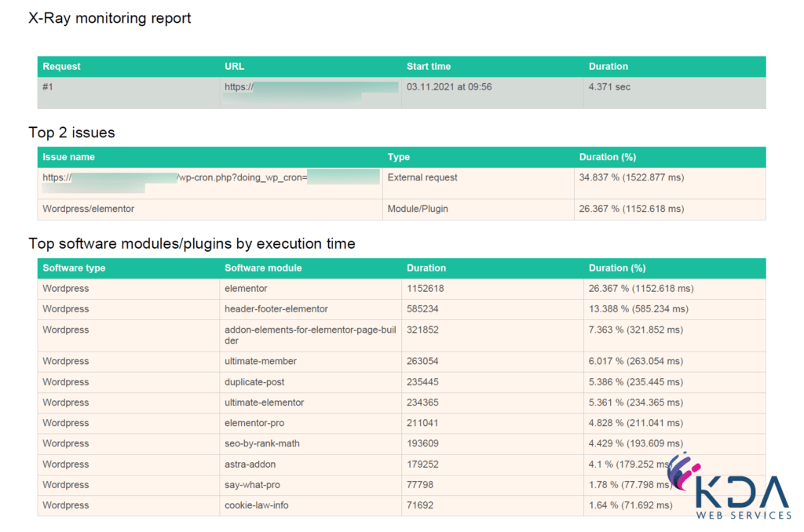Click duration value '1152618'
This screenshot has height=532, width=804.
tap(425, 289)
